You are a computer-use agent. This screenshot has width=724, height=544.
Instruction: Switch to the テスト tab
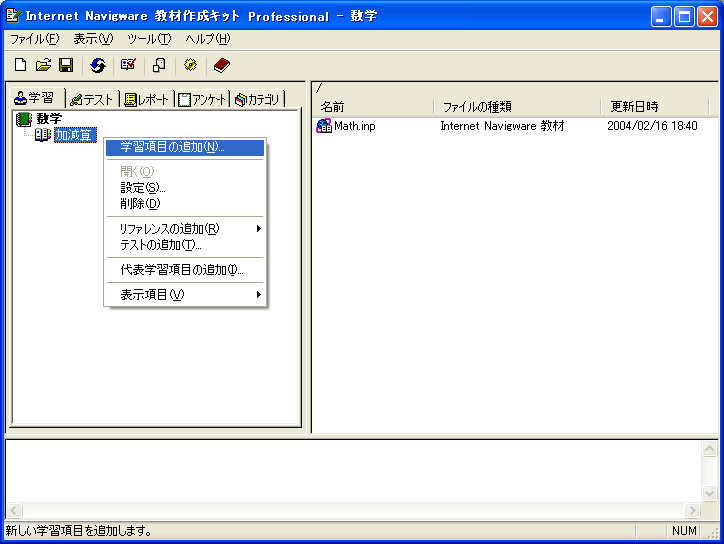click(x=92, y=99)
